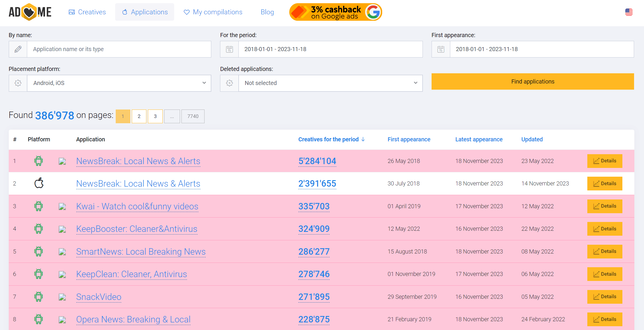This screenshot has width=644, height=330.
Task: Click Details button for Opera News row
Action: (x=605, y=319)
